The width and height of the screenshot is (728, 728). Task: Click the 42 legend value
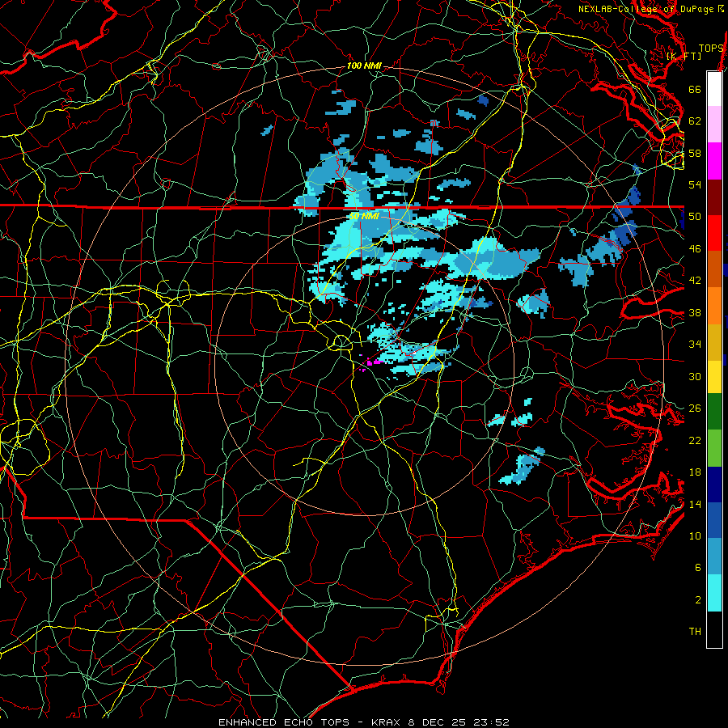click(x=695, y=281)
